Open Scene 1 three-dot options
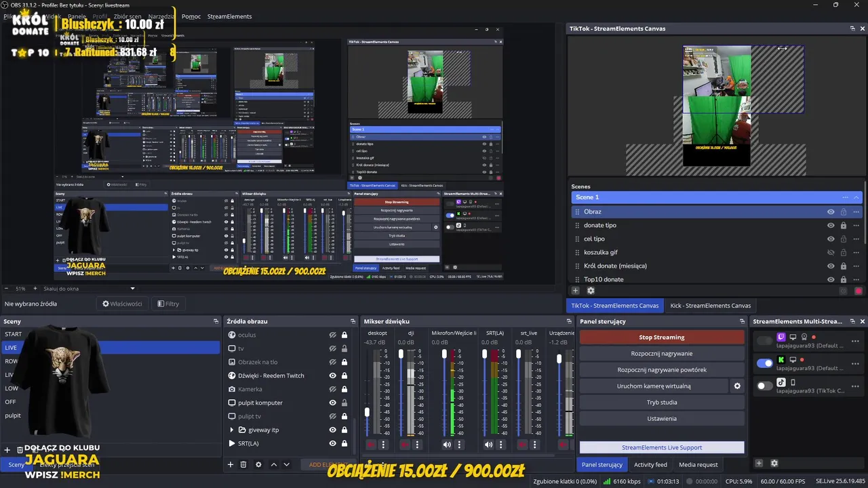868x488 pixels. pyautogui.click(x=845, y=197)
